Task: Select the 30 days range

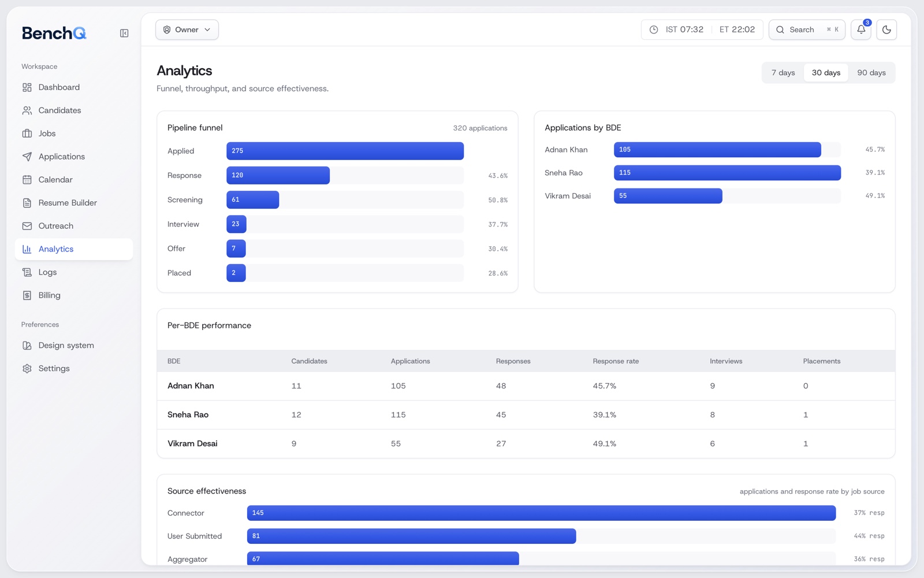Action: point(826,73)
